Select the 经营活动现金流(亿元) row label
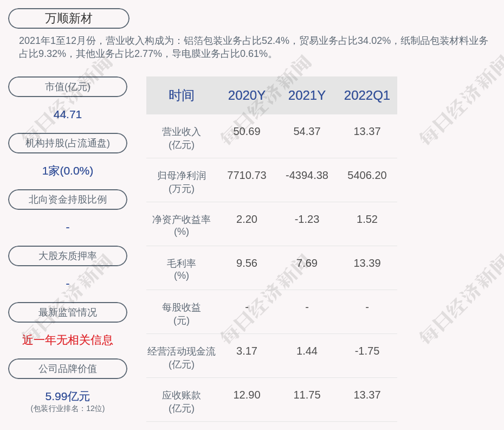The image size is (504, 430). pos(182,358)
